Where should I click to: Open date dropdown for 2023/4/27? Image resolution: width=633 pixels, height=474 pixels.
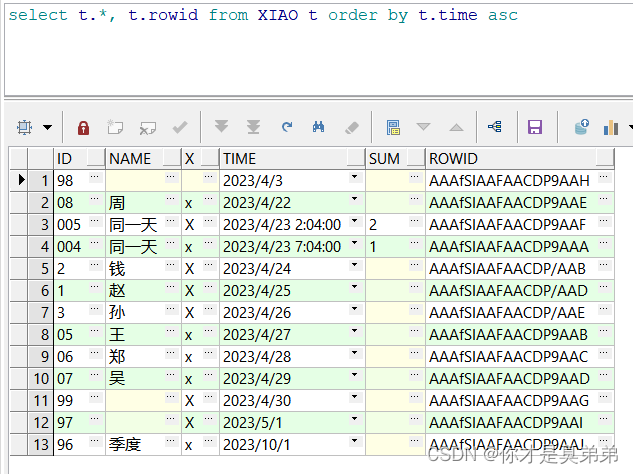354,331
